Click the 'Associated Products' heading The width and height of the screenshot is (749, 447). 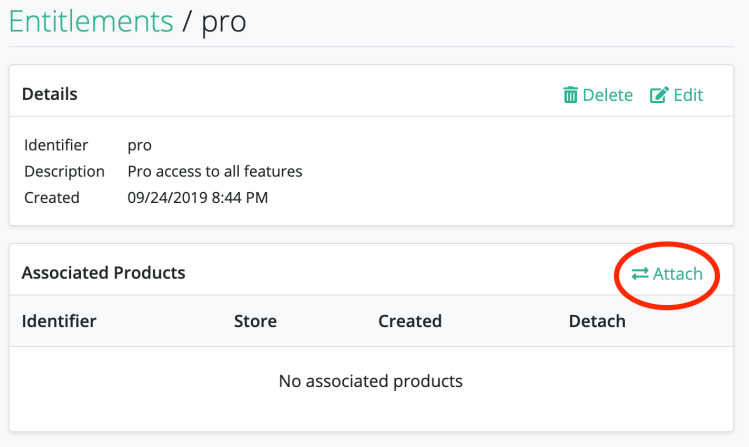(x=103, y=273)
